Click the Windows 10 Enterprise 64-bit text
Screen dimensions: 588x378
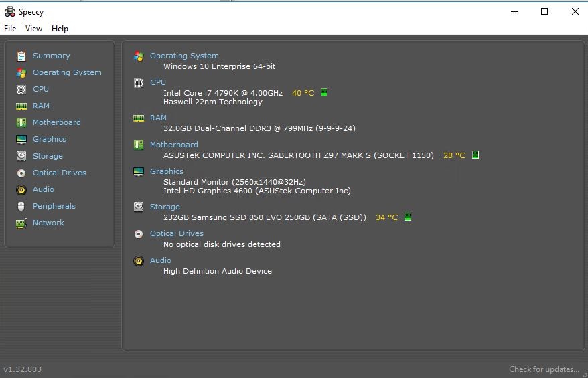pyautogui.click(x=220, y=66)
